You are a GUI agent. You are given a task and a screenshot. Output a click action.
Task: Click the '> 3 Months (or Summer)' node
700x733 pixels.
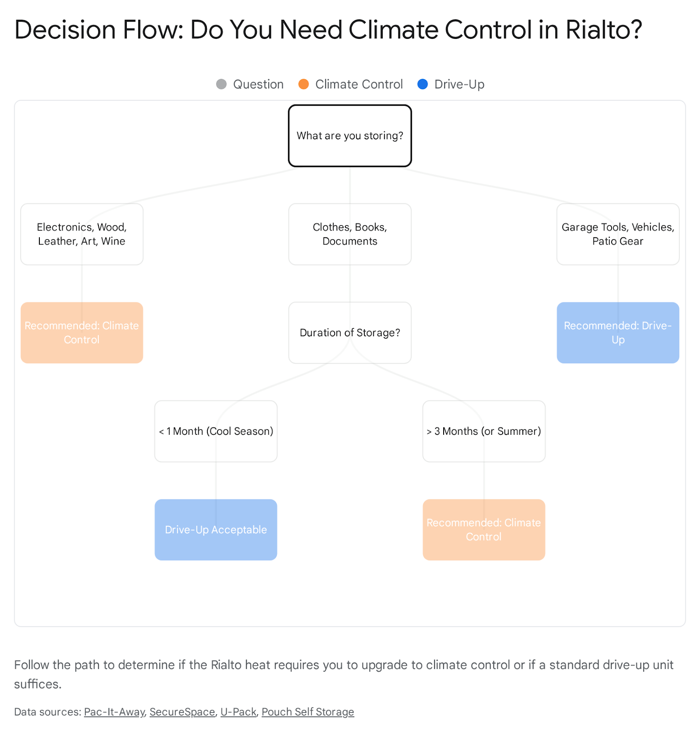(484, 431)
